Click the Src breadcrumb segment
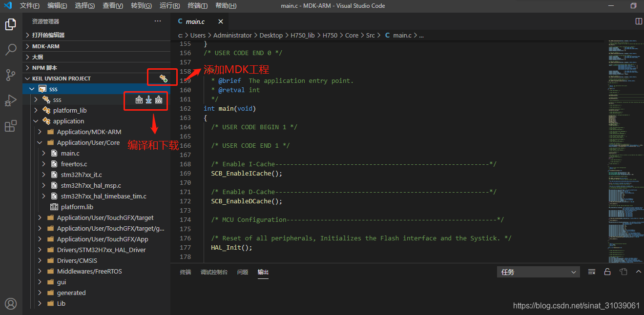The width and height of the screenshot is (644, 315). click(370, 35)
